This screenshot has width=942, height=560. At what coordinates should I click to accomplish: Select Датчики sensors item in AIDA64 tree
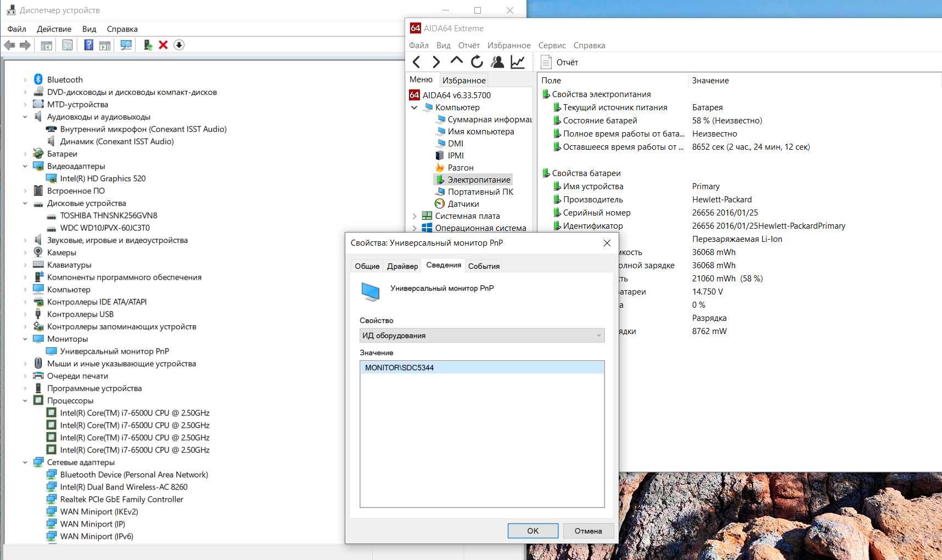pyautogui.click(x=457, y=203)
